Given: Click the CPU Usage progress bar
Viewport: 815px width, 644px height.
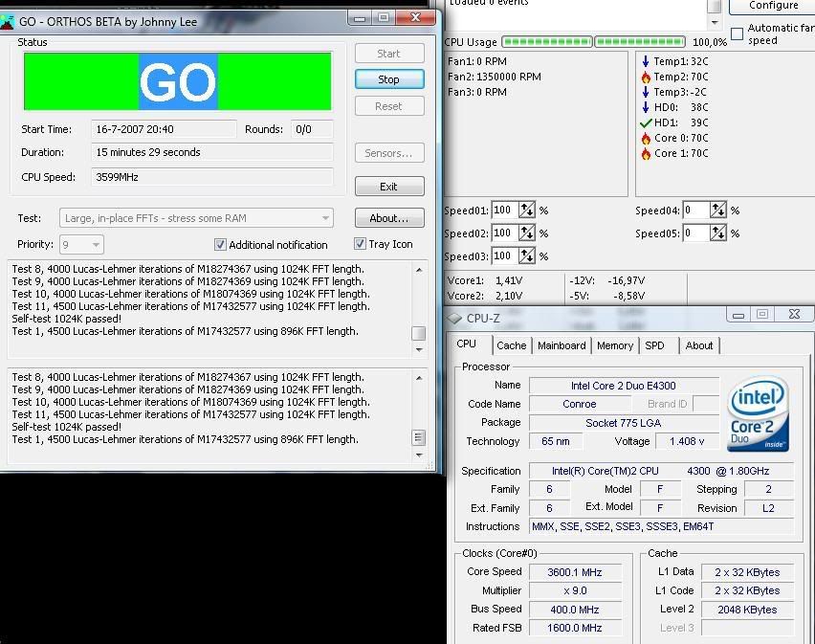Looking at the screenshot, I should click(594, 41).
